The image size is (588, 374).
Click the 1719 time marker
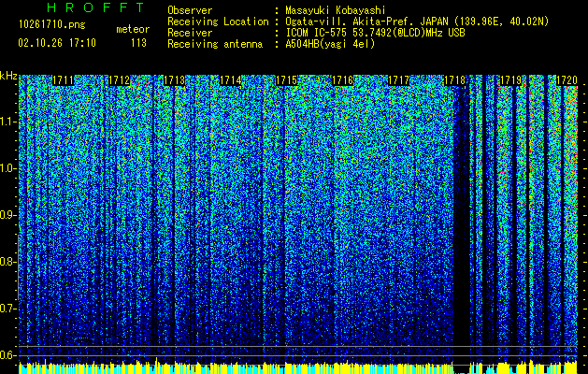511,80
